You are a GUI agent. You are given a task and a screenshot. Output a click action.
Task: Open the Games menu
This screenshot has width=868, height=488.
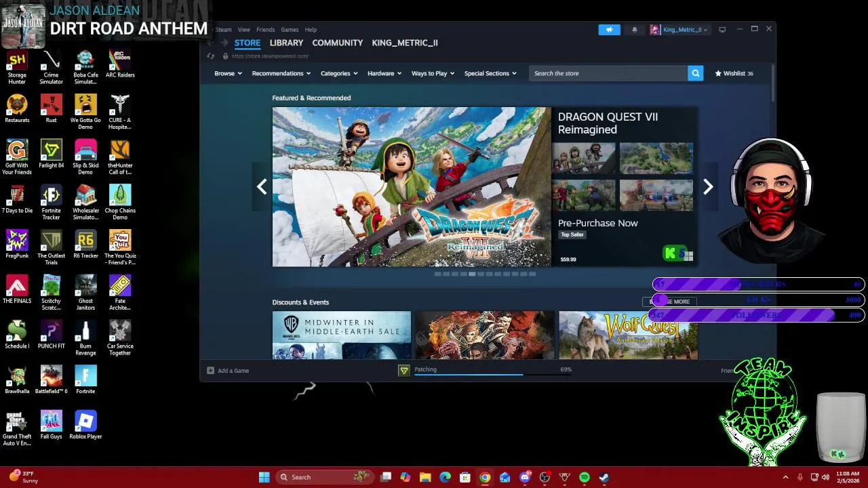click(290, 30)
